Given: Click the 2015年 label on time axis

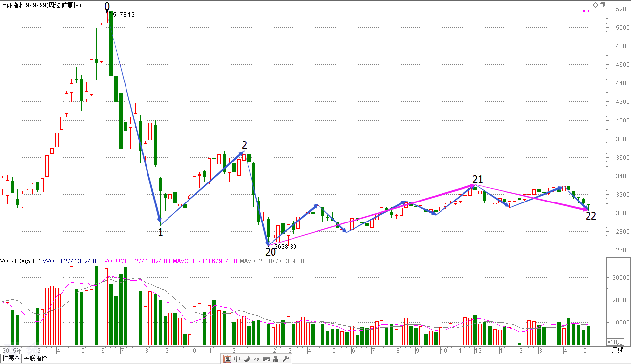Looking at the screenshot, I should [x=12, y=350].
